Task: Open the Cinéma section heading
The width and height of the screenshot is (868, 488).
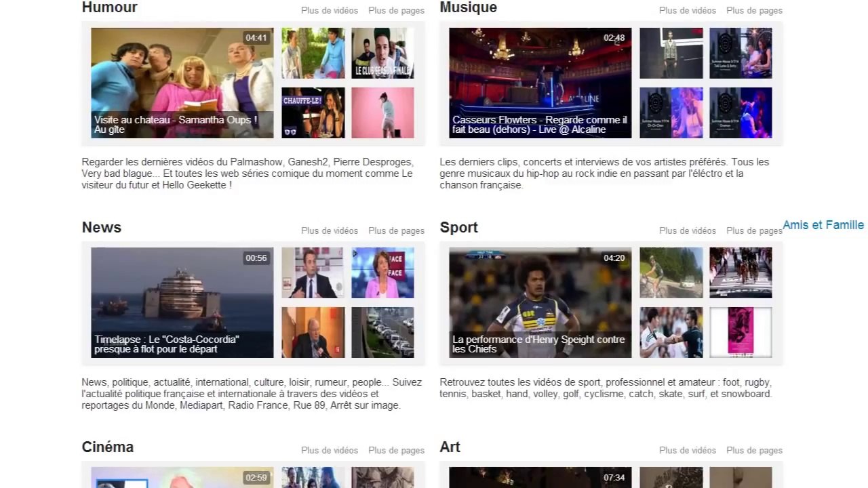Action: tap(108, 447)
